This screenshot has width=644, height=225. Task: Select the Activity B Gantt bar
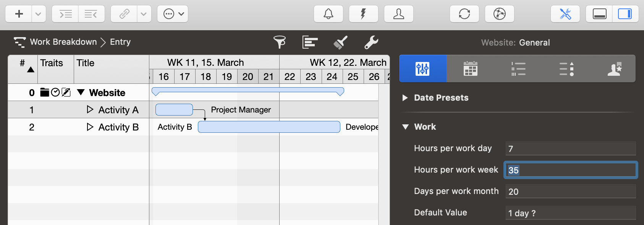tap(269, 127)
